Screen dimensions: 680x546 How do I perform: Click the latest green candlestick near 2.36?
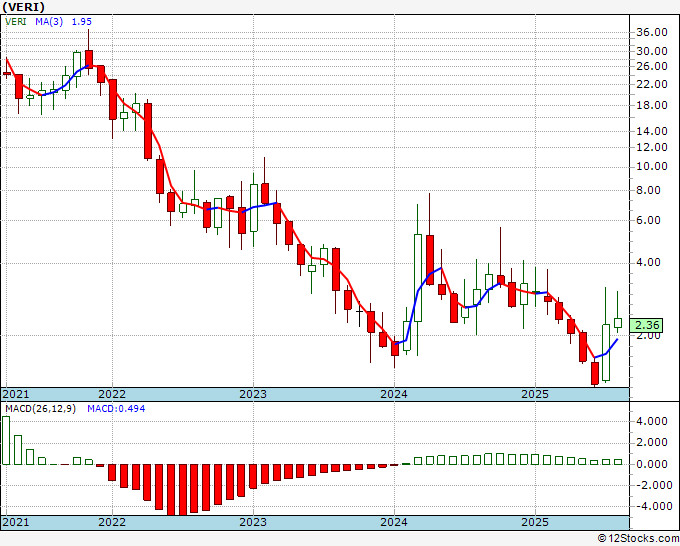click(618, 323)
